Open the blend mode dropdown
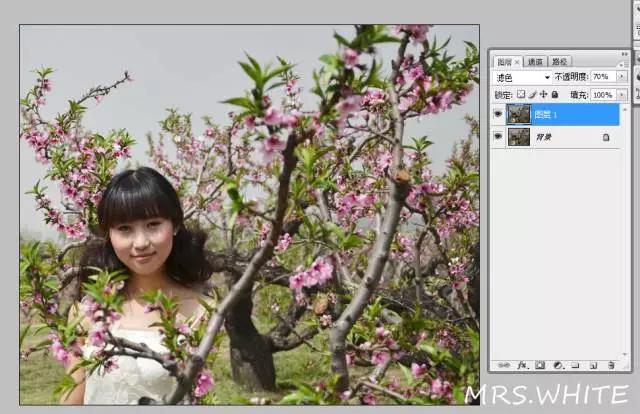This screenshot has width=640, height=414. [x=523, y=77]
